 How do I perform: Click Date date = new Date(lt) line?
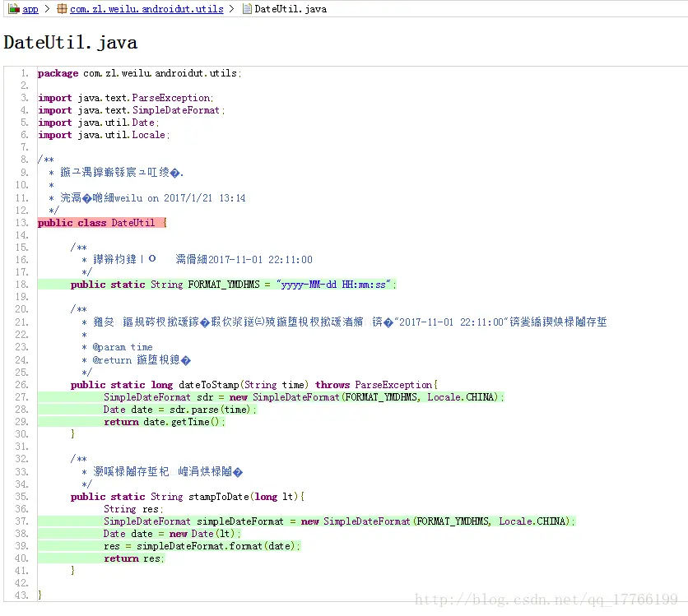click(x=172, y=533)
